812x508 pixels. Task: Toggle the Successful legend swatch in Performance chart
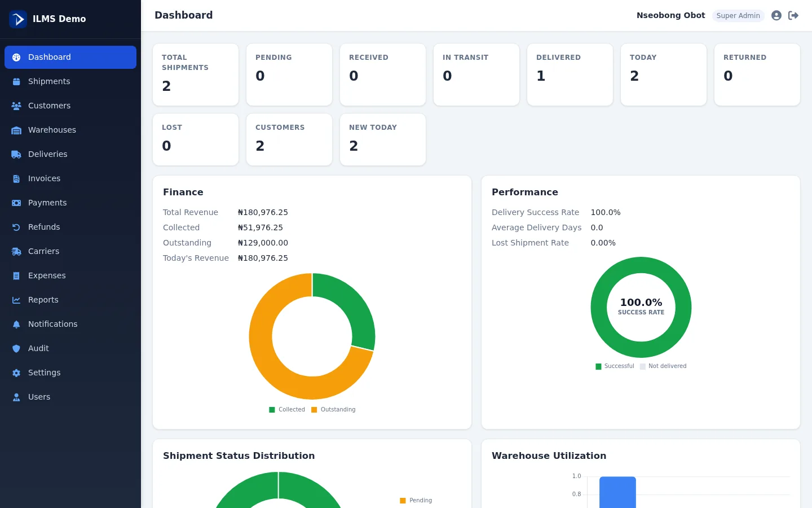click(598, 366)
